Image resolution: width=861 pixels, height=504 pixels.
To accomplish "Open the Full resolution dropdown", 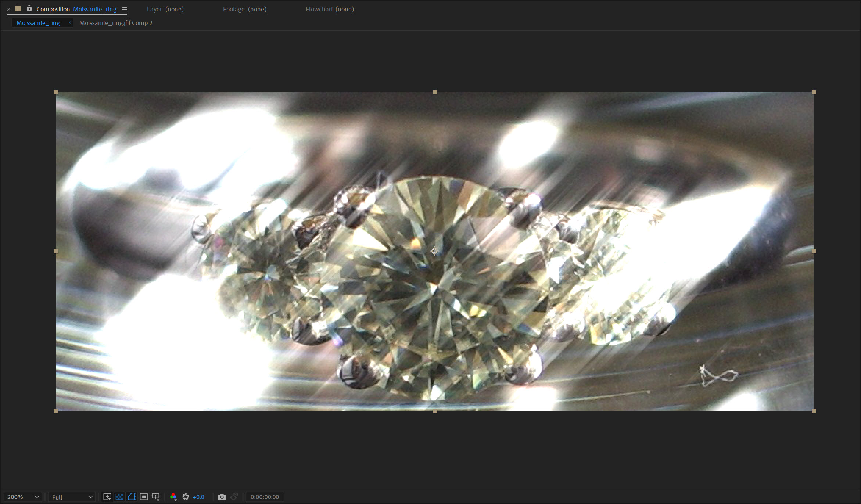I will pos(72,497).
